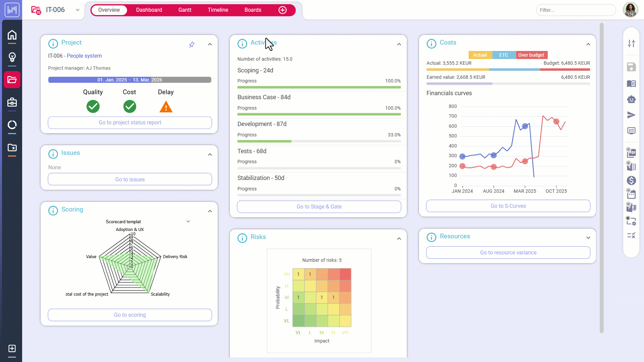Click the dollar sign costs icon

632,180
